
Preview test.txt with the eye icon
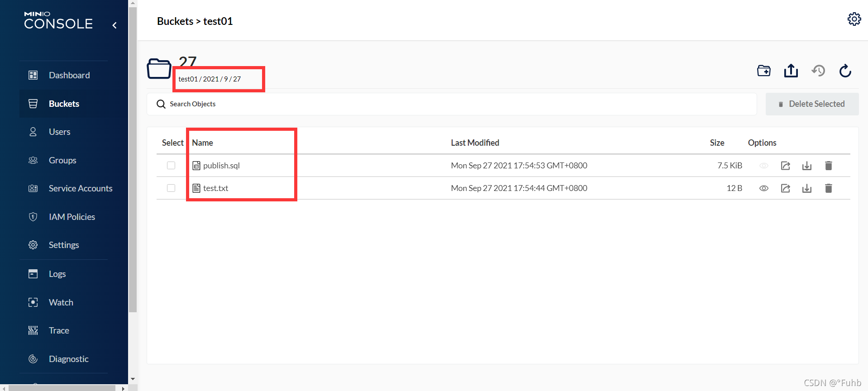tap(764, 188)
